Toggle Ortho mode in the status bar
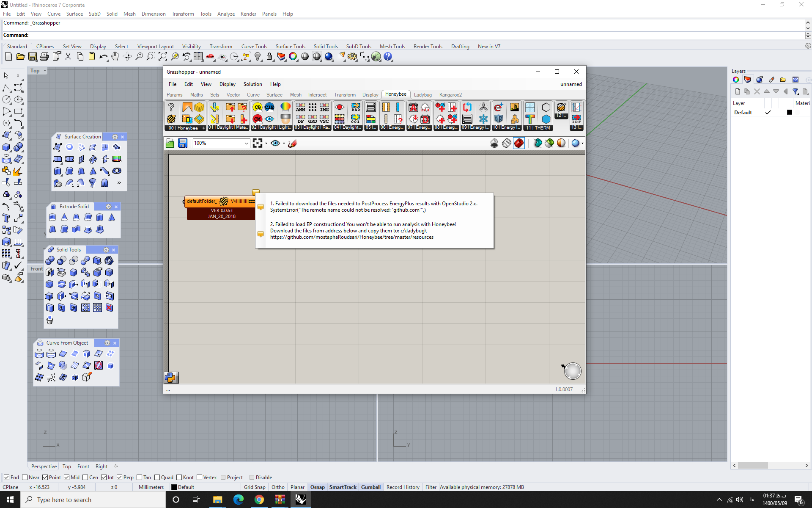 (x=278, y=487)
